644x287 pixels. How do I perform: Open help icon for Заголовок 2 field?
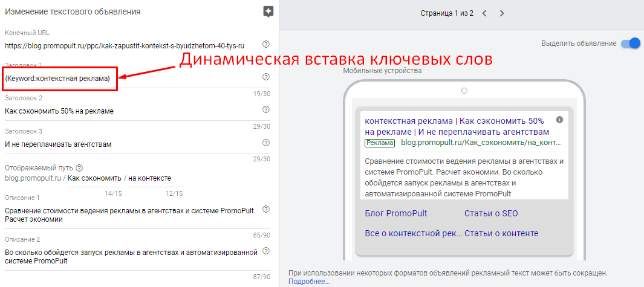coord(265,109)
